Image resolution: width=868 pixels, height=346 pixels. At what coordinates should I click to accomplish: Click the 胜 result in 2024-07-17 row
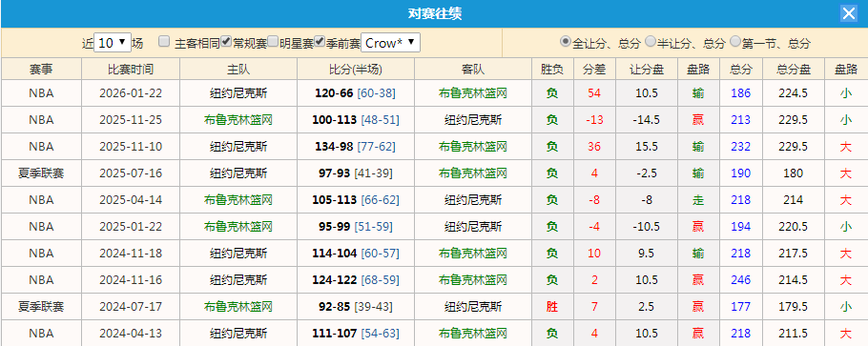coord(552,306)
